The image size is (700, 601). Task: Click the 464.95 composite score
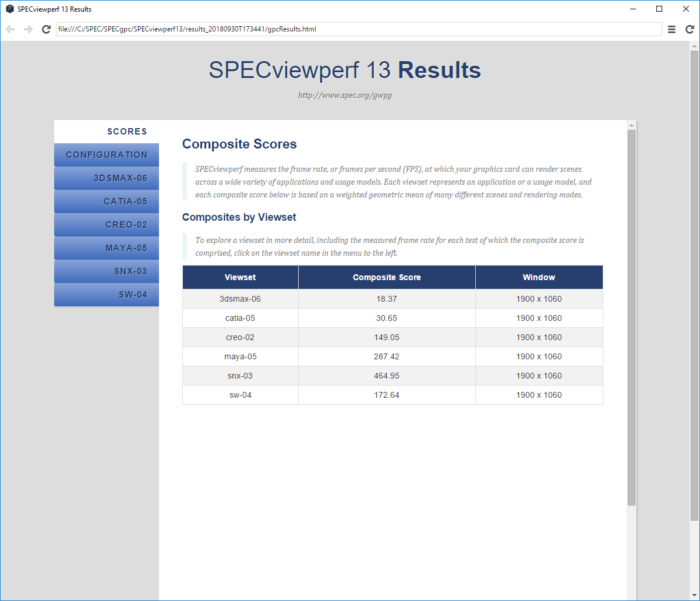(387, 376)
